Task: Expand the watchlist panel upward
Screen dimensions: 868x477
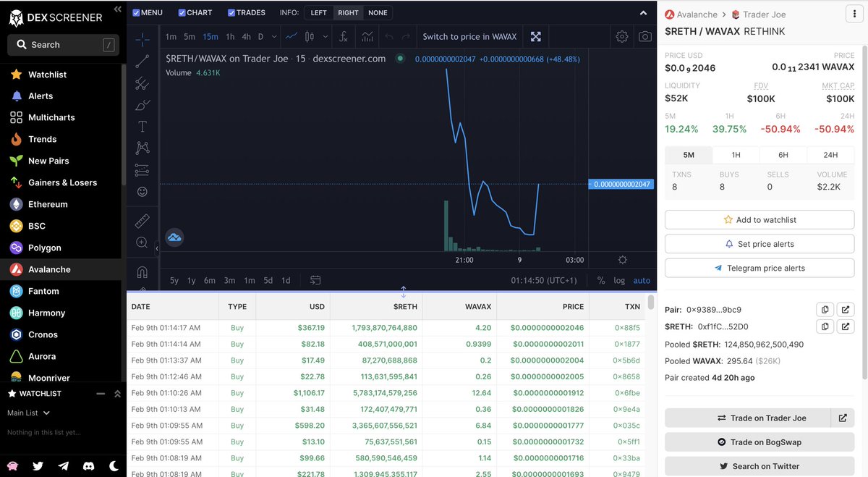Action: pos(117,394)
